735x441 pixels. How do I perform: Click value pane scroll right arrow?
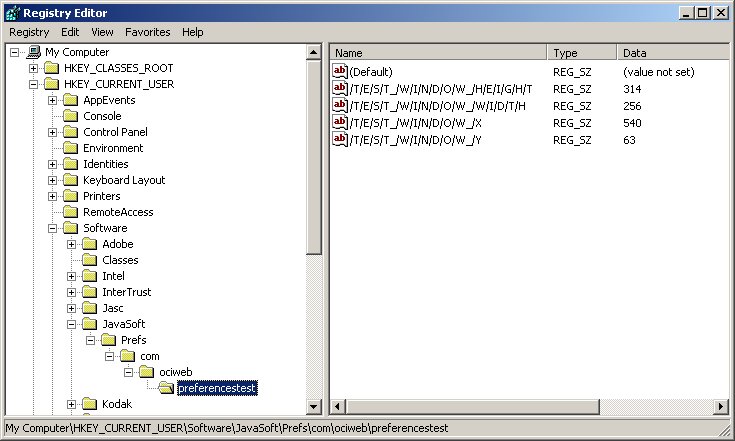pyautogui.click(x=721, y=406)
